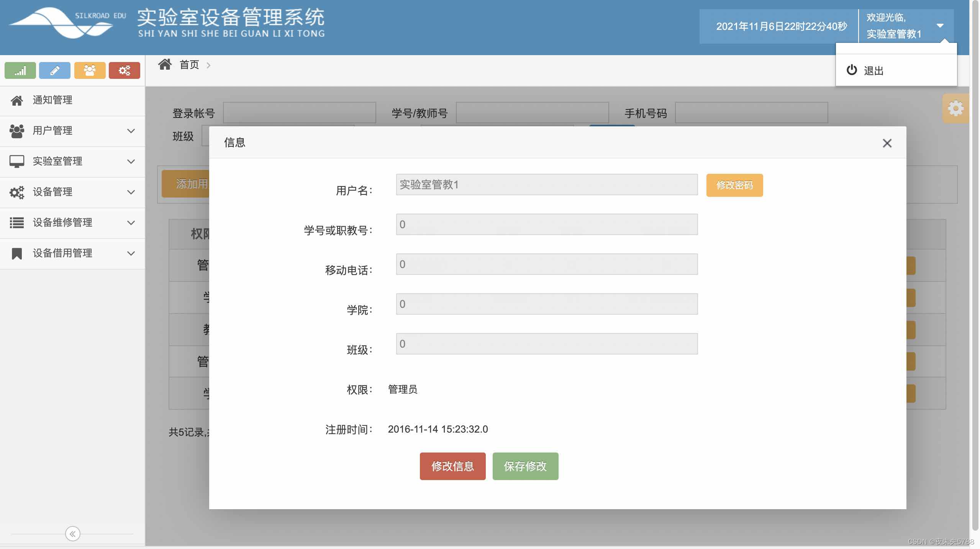Toggle the user dropdown arrow in header

point(940,26)
